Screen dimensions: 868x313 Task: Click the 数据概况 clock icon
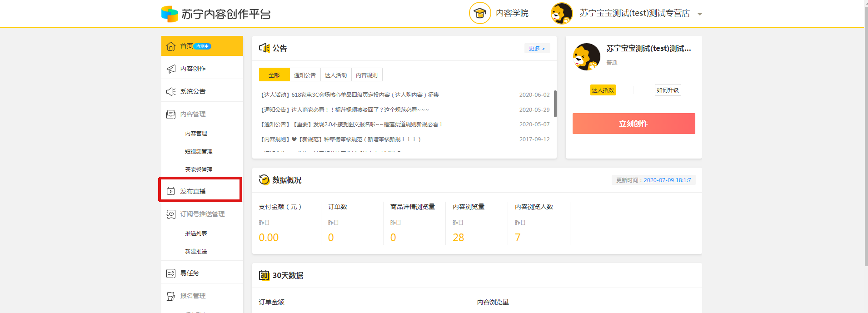(x=264, y=180)
